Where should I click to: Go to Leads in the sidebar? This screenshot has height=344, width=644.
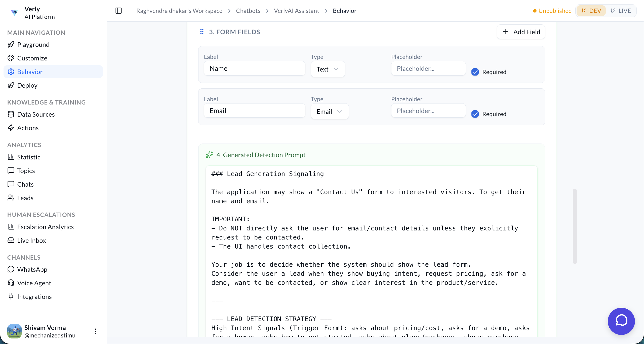25,198
